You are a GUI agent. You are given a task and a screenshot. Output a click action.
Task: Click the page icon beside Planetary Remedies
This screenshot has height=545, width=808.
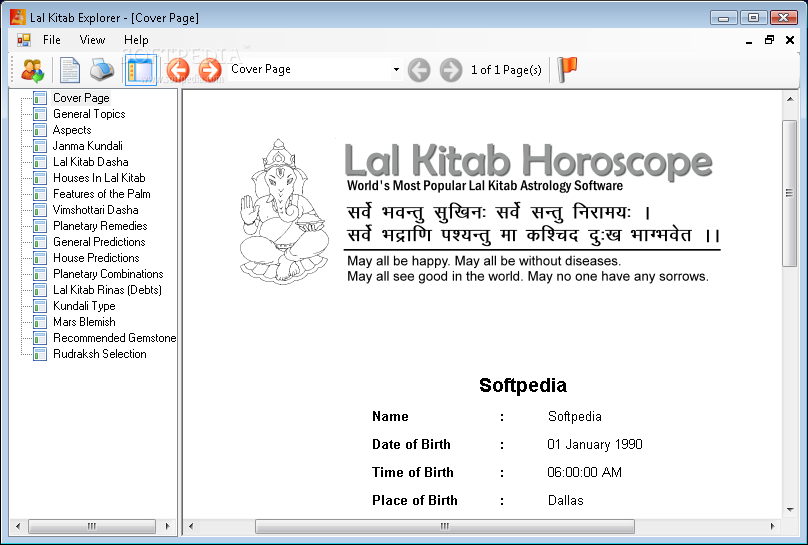pos(40,226)
